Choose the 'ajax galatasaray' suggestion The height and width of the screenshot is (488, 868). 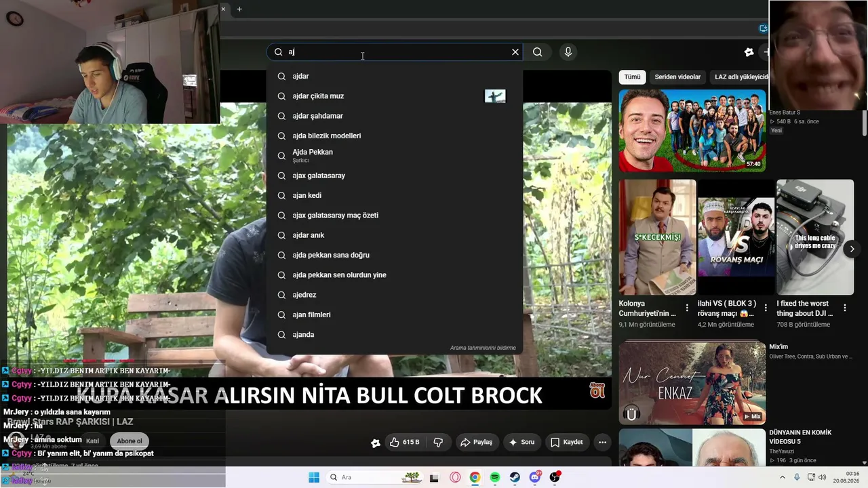[x=394, y=176]
